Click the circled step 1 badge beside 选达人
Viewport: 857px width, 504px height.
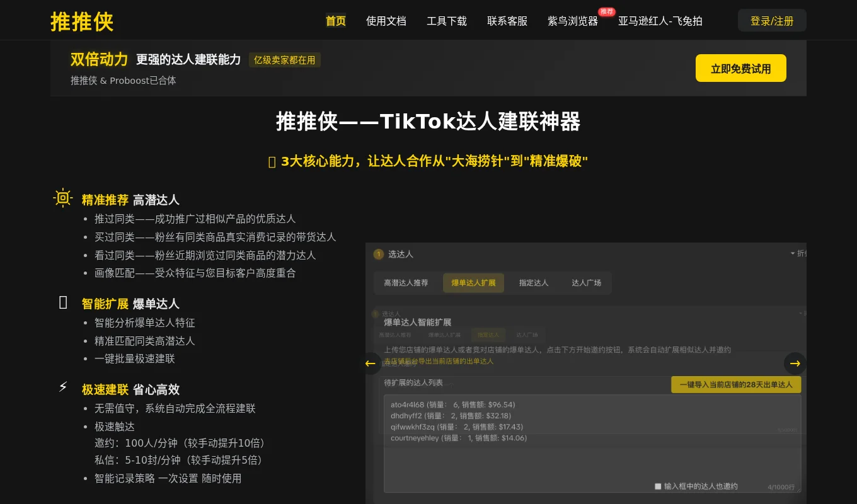pos(378,255)
